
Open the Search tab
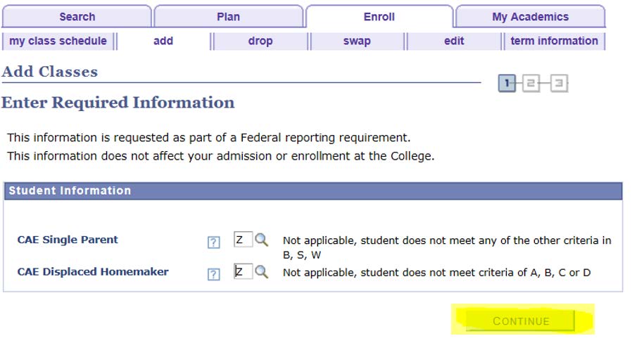pyautogui.click(x=77, y=17)
